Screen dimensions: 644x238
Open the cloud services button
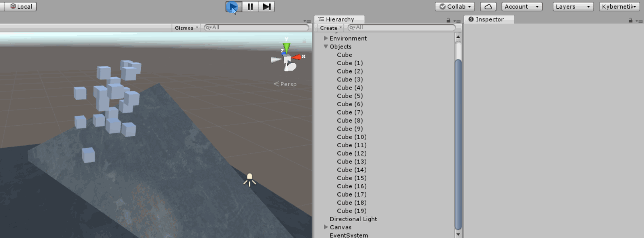[x=488, y=7]
